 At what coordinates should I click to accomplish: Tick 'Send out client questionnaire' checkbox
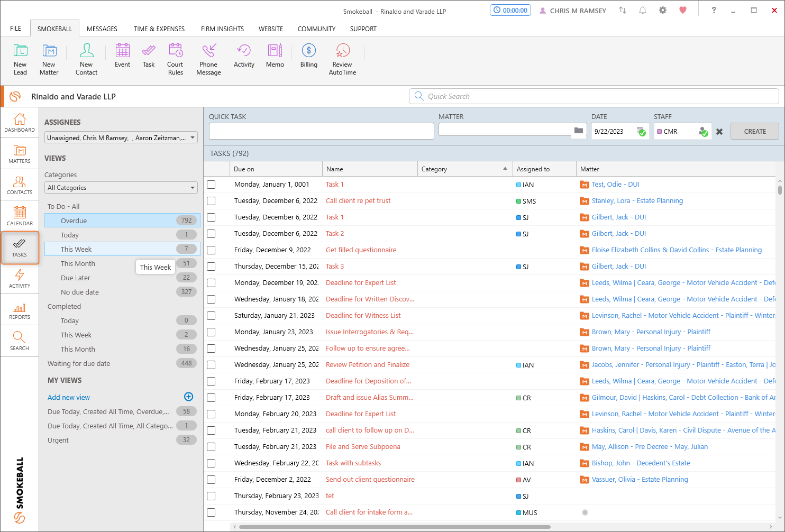tap(211, 480)
